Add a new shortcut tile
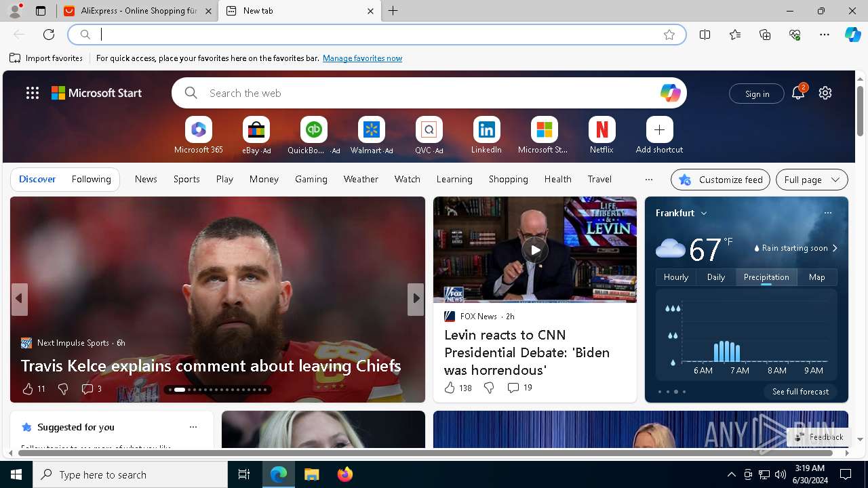 659,136
